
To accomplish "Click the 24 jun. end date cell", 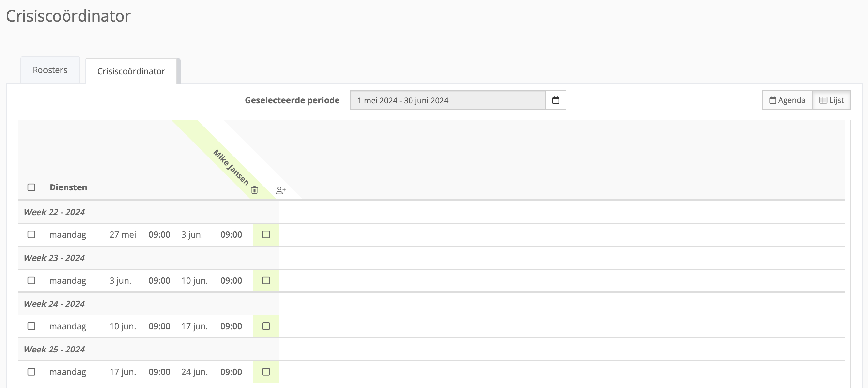I will (x=194, y=372).
